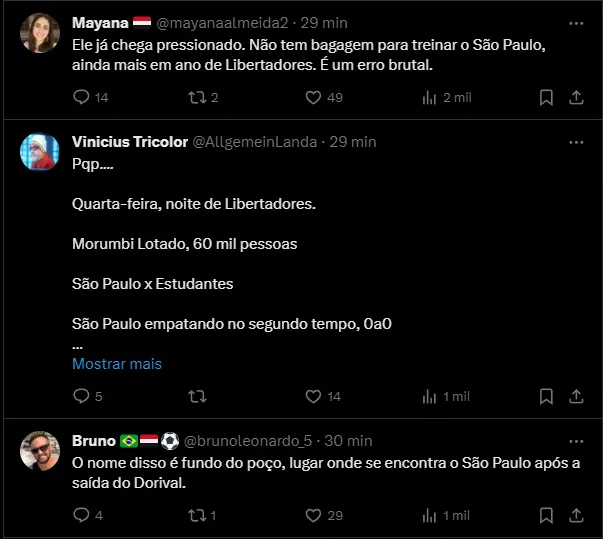Retweet Mayana's post
This screenshot has height=539, width=603.
[196, 97]
